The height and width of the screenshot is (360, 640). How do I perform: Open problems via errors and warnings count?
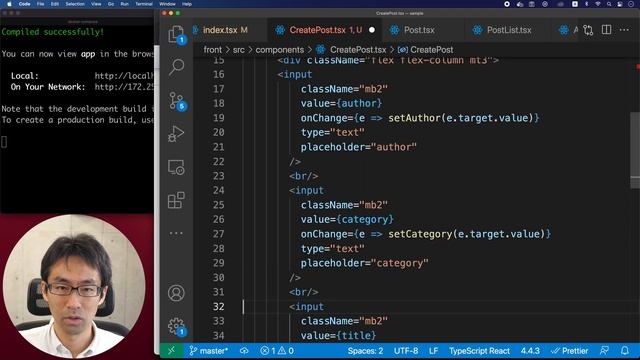tap(277, 351)
